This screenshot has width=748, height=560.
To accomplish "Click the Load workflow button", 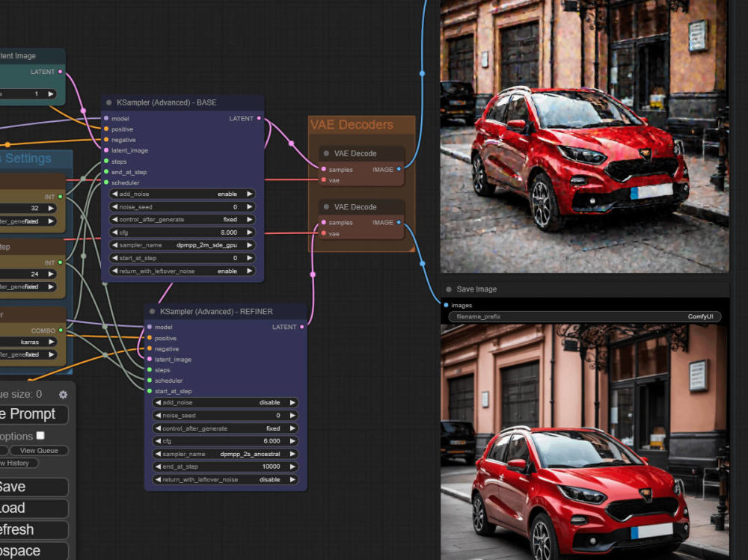I will [x=34, y=508].
